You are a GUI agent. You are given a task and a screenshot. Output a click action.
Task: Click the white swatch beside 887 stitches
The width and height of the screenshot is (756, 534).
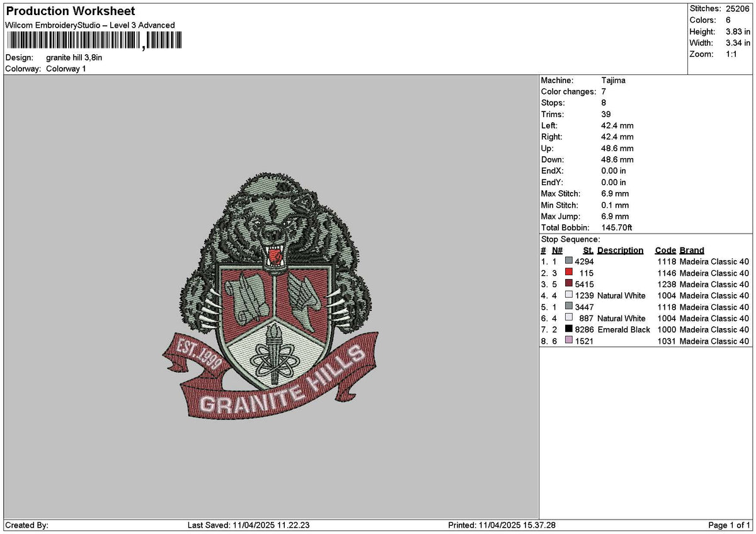pyautogui.click(x=569, y=318)
